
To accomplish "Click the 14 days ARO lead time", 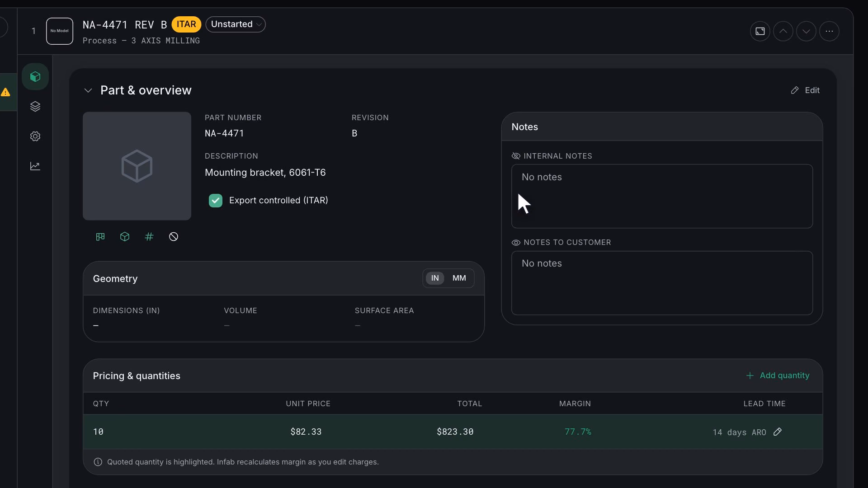I will 739,432.
